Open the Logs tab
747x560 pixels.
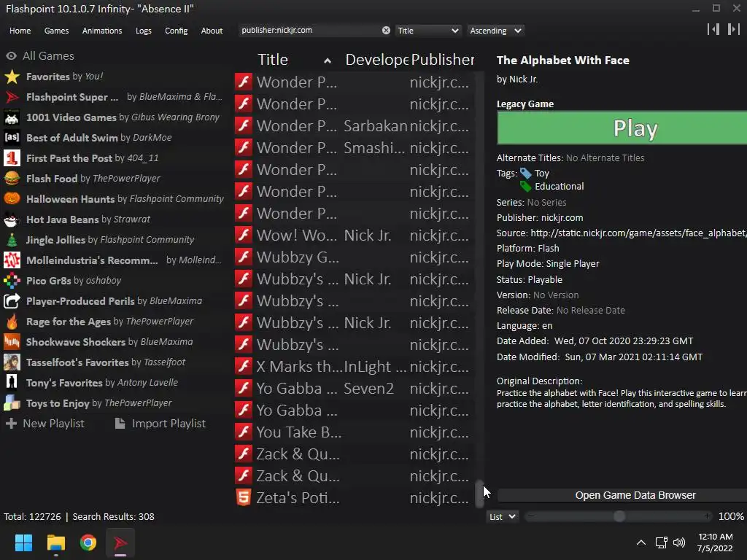pyautogui.click(x=144, y=31)
